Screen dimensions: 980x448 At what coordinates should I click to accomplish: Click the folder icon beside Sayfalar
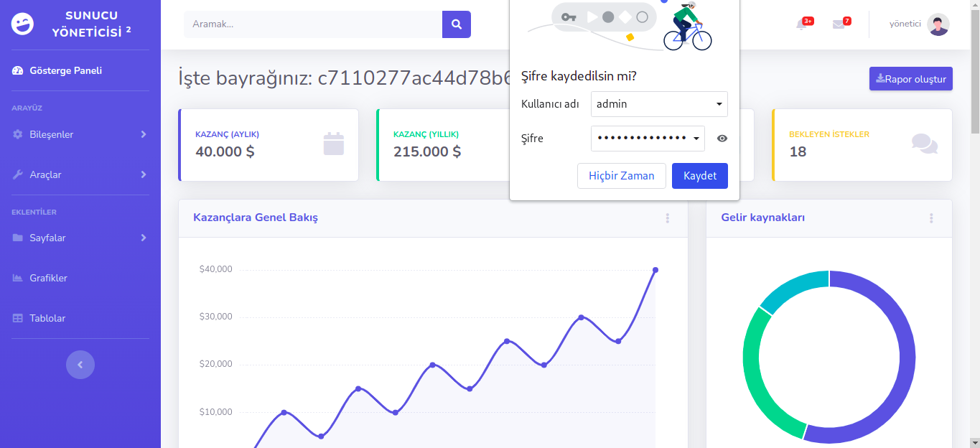coord(18,238)
